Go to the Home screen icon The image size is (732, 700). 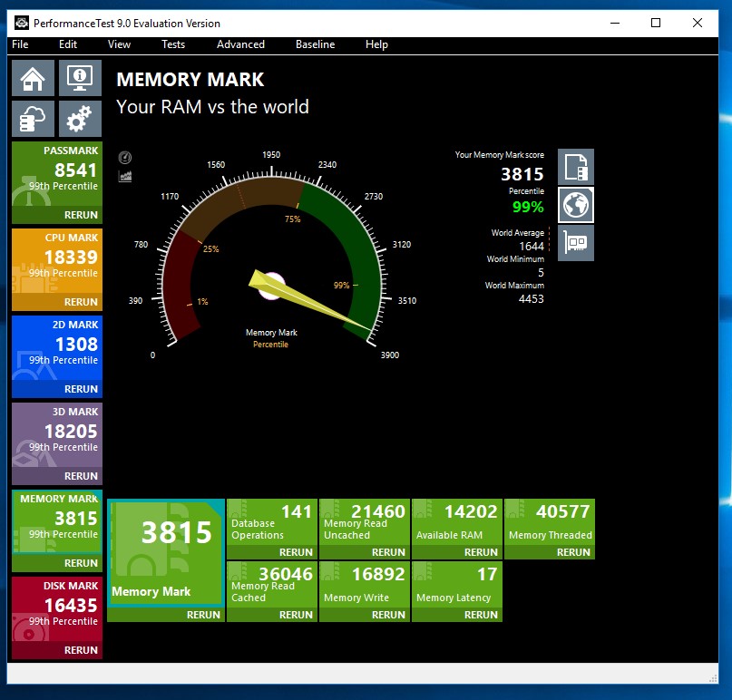33,78
